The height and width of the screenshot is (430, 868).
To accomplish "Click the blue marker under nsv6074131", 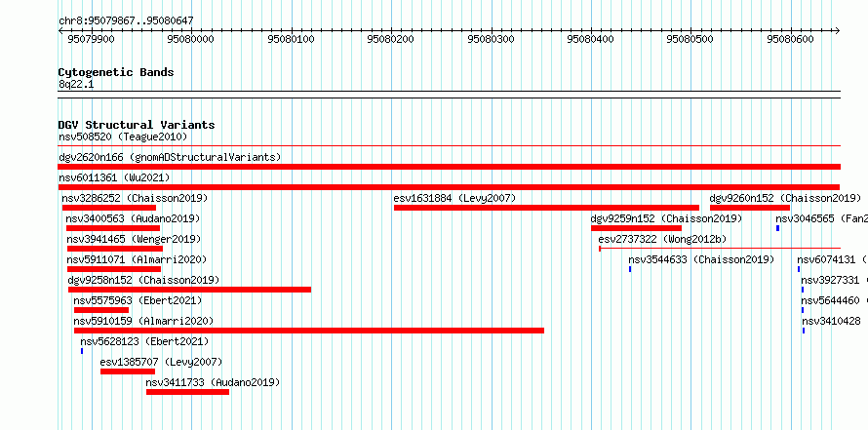I will [x=799, y=269].
